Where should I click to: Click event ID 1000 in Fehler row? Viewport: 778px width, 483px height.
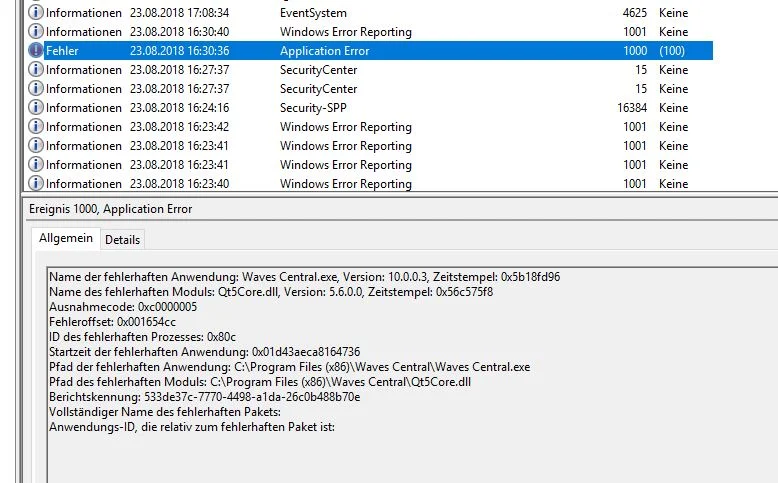tap(635, 51)
